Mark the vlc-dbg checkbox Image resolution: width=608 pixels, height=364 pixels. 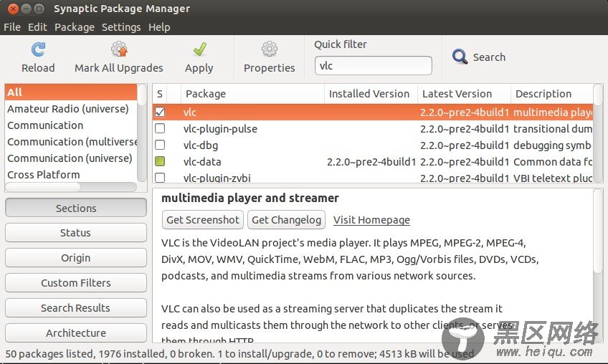160,145
